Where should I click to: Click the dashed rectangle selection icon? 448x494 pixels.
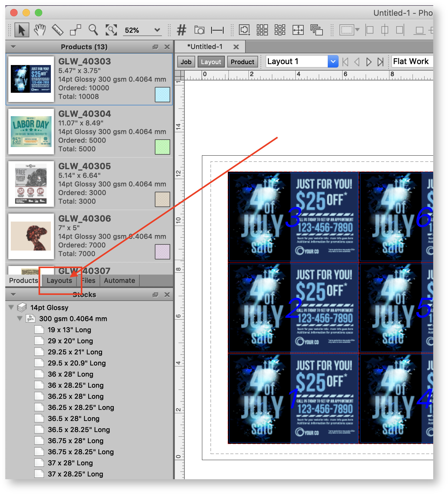tap(347, 30)
